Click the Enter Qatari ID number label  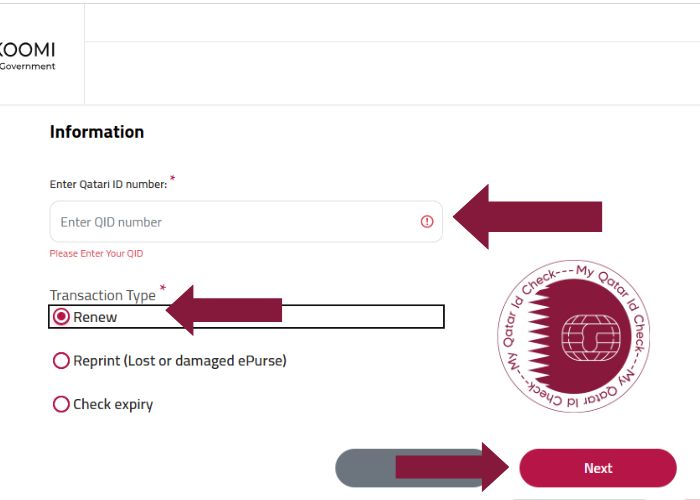pos(108,184)
